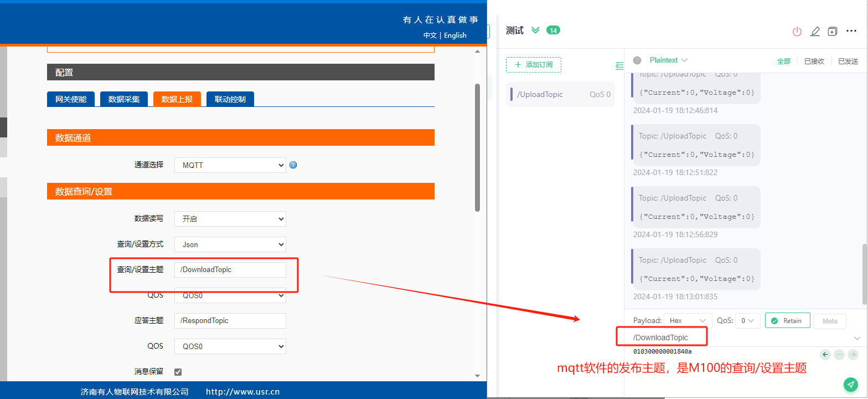Image resolution: width=868 pixels, height=399 pixels.
Task: Click the 配置 panel header
Action: pyautogui.click(x=241, y=72)
